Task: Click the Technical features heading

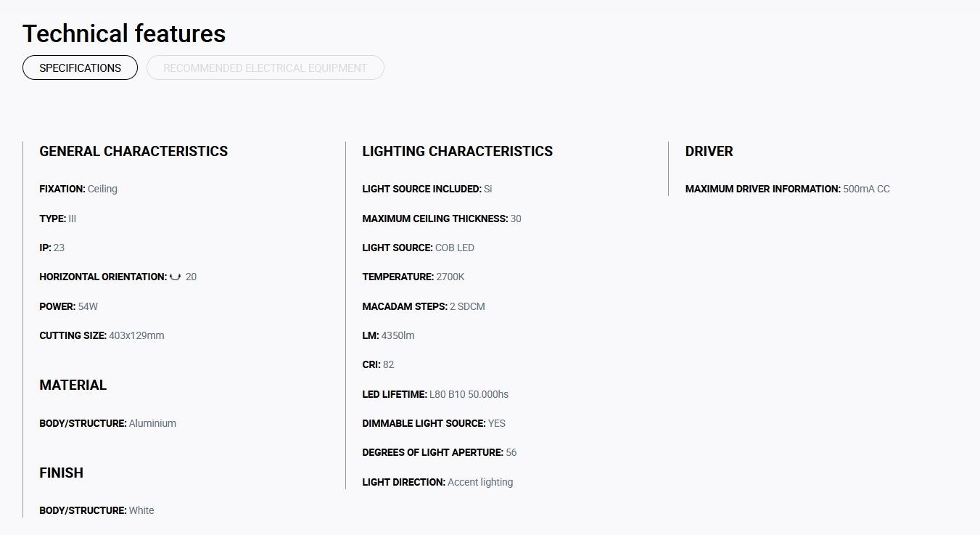Action: 124,33
